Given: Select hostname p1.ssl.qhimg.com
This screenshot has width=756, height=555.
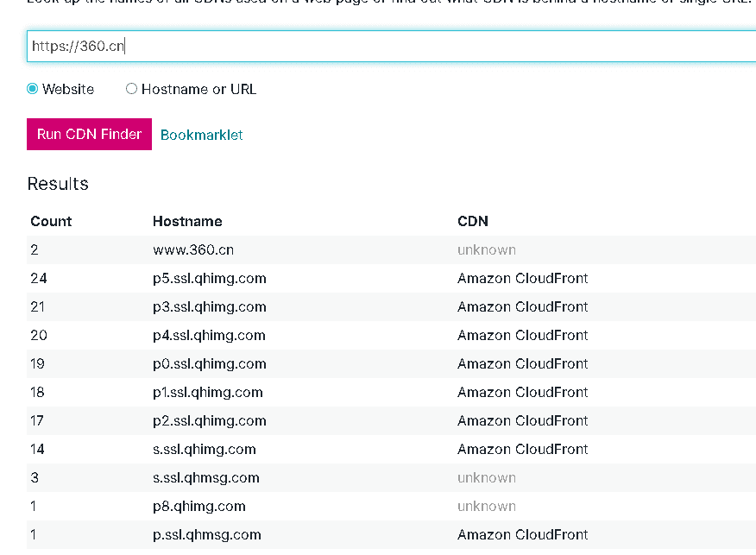Looking at the screenshot, I should [208, 392].
